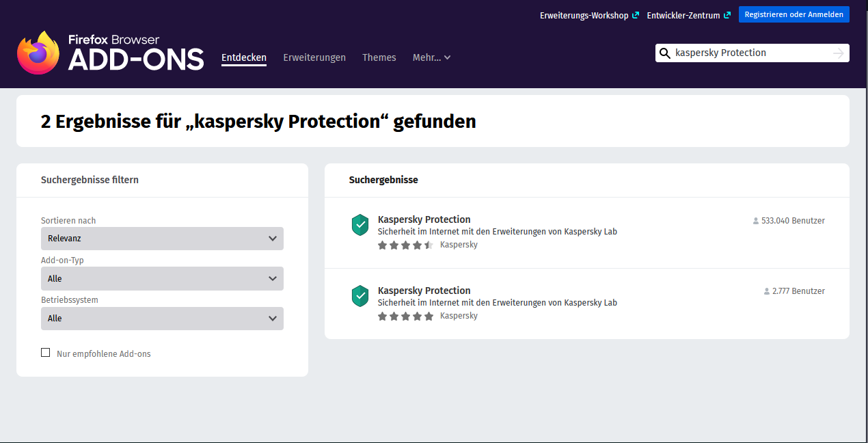Click the five-star rating of the second result
The height and width of the screenshot is (443, 868).
405,316
